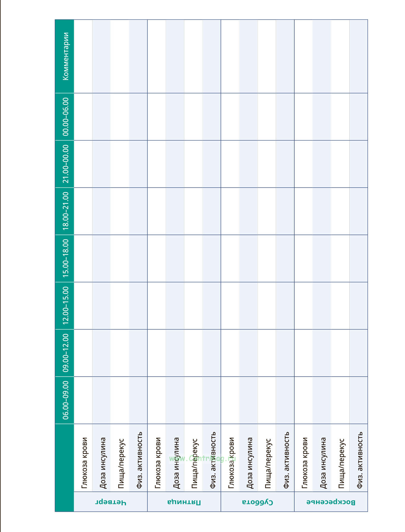Select the 06.00–09.00 time header

pos(65,400)
